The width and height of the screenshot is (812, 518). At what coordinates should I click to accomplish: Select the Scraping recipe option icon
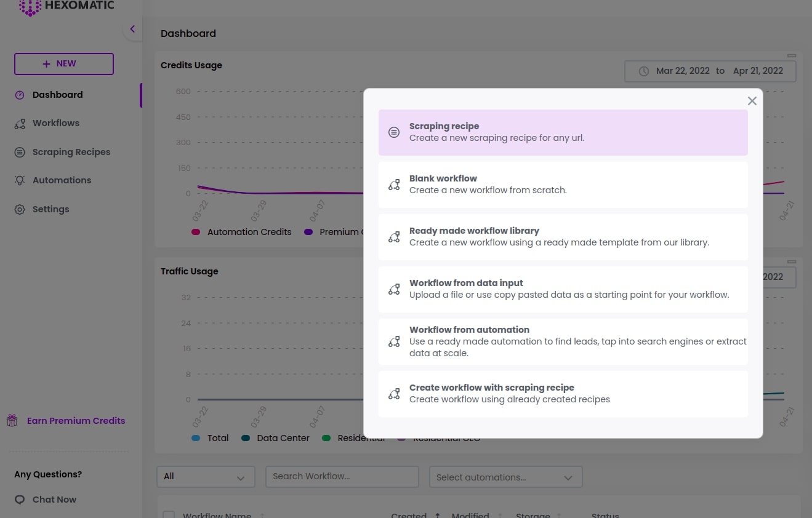pos(394,132)
